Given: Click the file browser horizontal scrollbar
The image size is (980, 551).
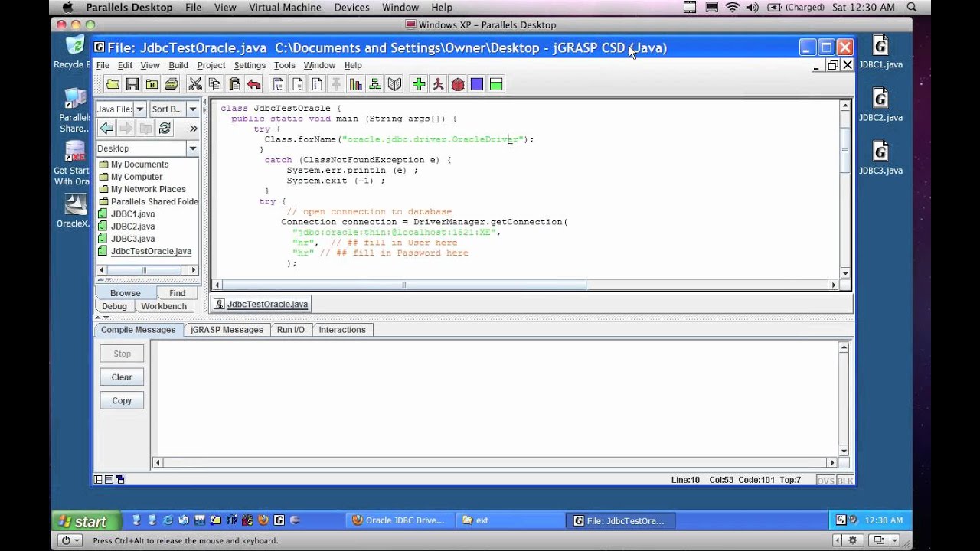Looking at the screenshot, I should pos(147,270).
